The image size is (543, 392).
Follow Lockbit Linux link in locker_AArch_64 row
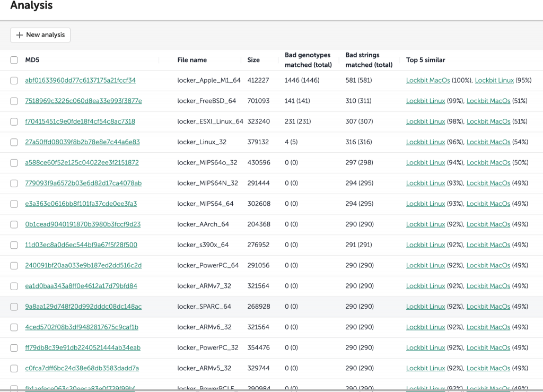pyautogui.click(x=426, y=224)
